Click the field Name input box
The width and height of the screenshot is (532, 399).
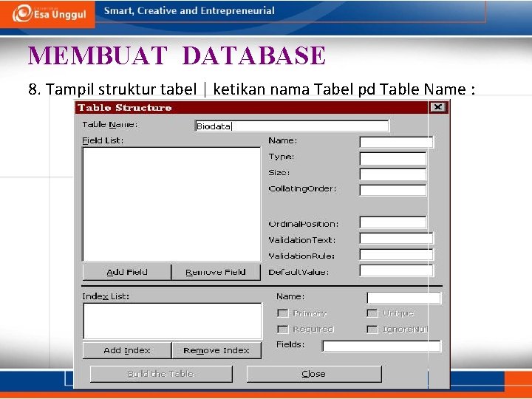(396, 142)
